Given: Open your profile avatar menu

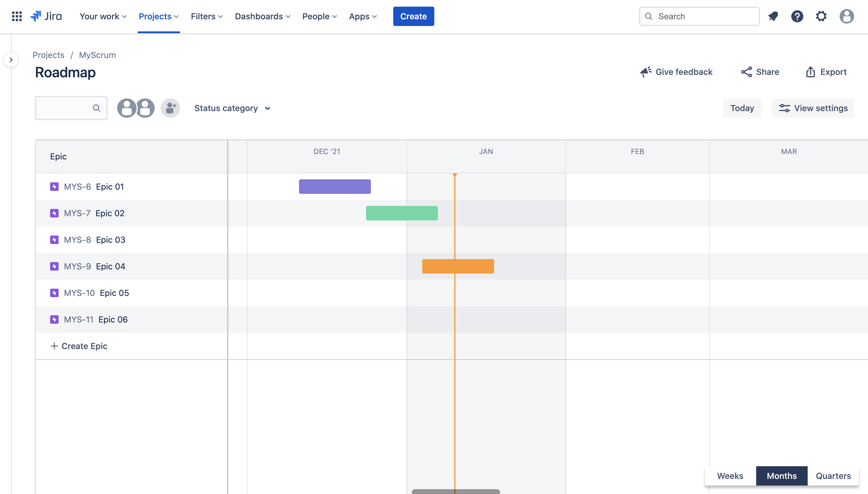Looking at the screenshot, I should point(846,16).
